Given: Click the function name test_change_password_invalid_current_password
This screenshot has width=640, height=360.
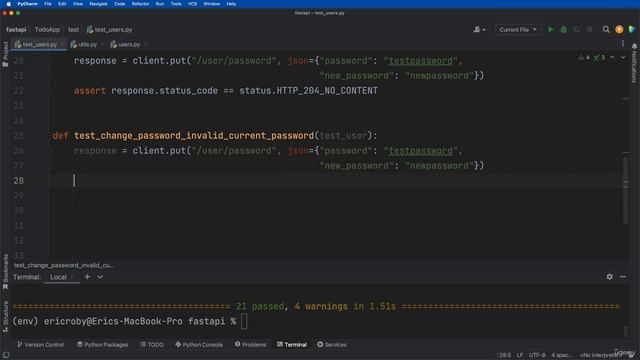Looking at the screenshot, I should 194,136.
